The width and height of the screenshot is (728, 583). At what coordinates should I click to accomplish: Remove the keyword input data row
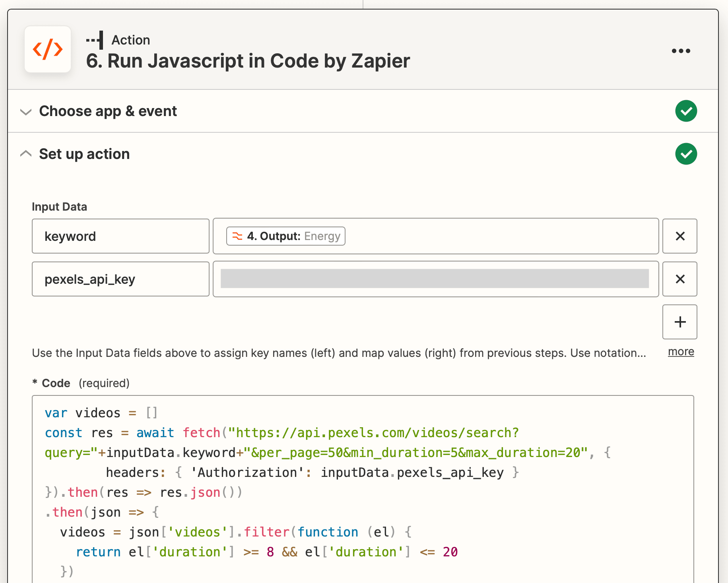[x=680, y=236]
